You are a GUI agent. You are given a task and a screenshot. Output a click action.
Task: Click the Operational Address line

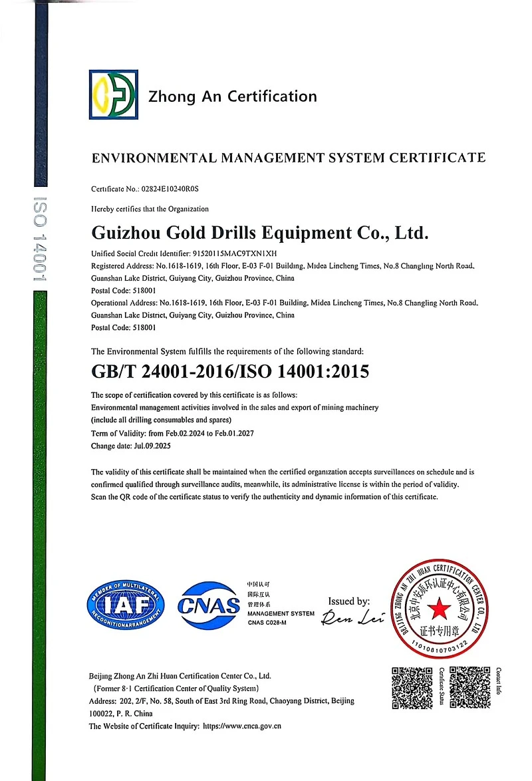(285, 303)
